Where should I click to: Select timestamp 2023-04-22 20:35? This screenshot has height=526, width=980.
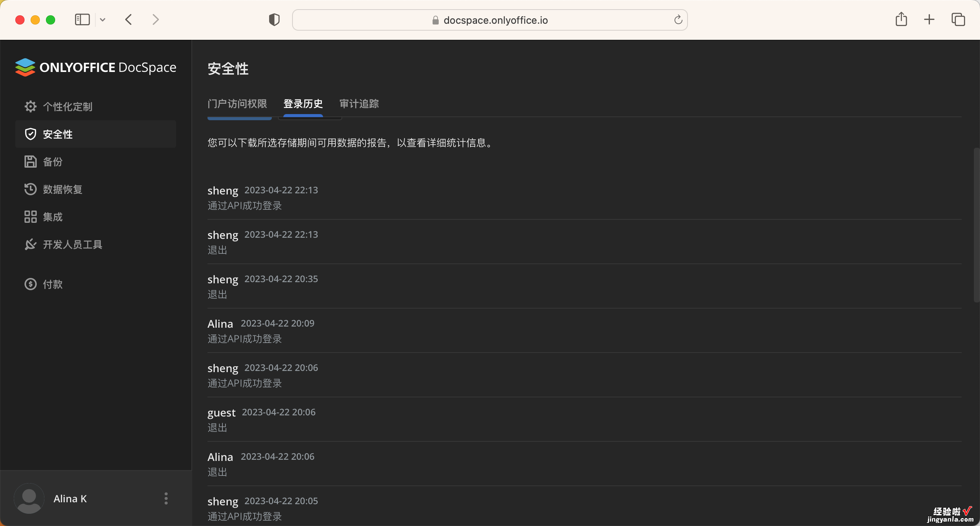pyautogui.click(x=281, y=279)
